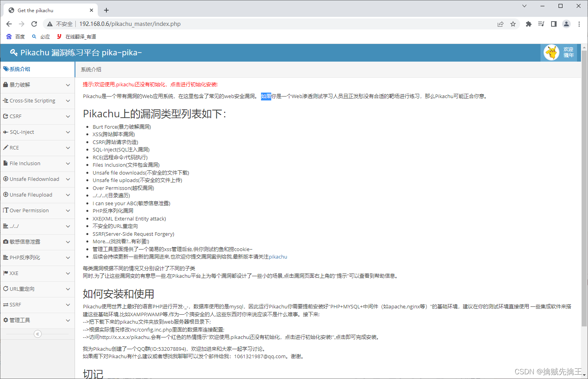588x379 pixels.
Task: Click the red initialization install prompt link
Action: tap(150, 84)
